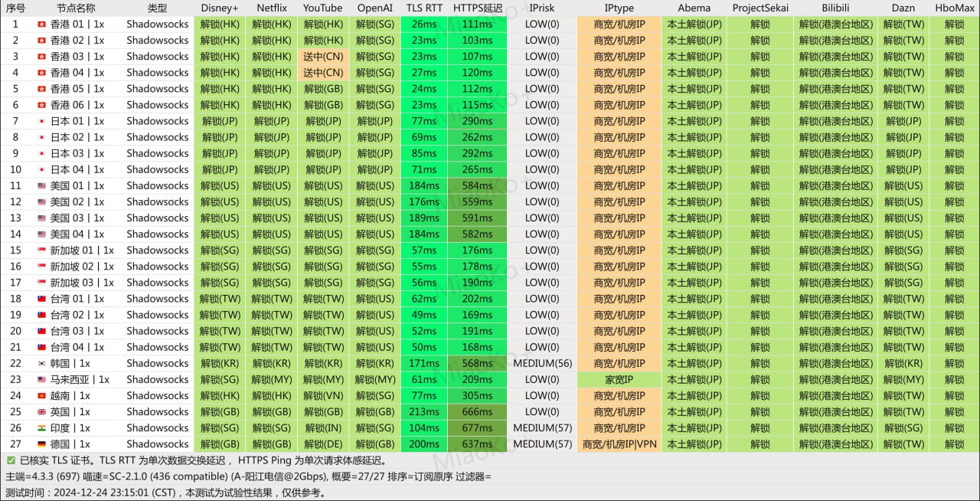Screen dimensions: 980x501
Task: Click the green checkmark beside 已核实 TLS 证书
Action: pos(11,461)
